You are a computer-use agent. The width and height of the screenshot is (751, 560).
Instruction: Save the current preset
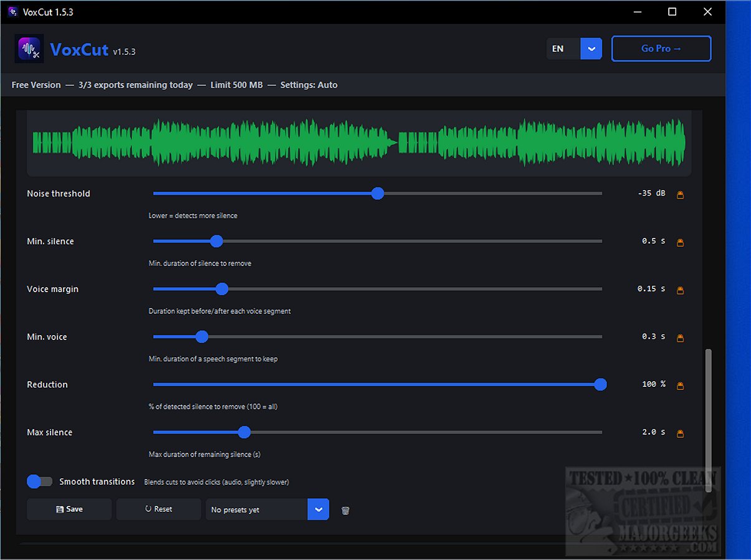(69, 509)
